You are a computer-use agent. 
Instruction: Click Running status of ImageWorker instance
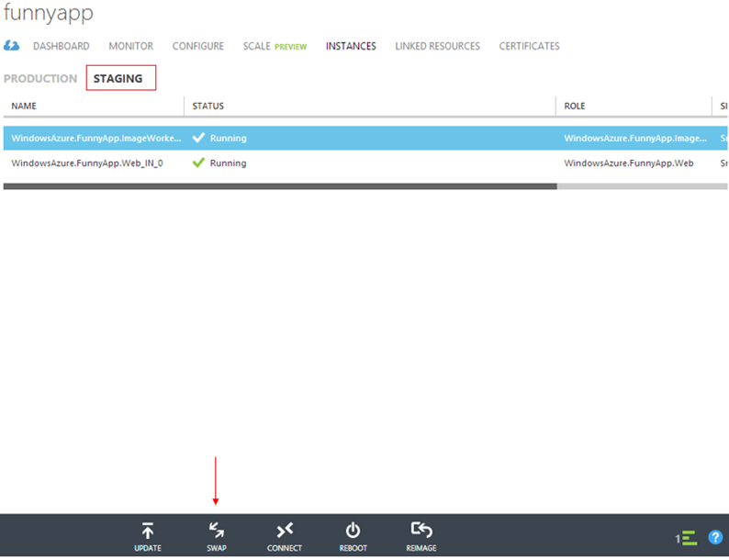tap(228, 138)
